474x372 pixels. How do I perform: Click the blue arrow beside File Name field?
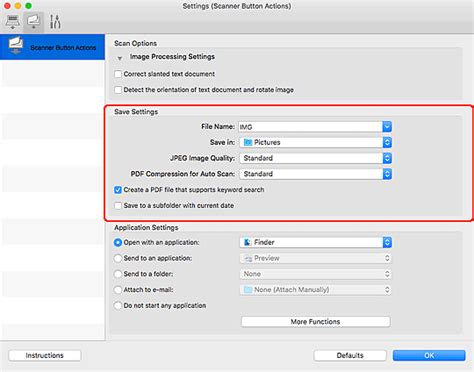click(387, 127)
